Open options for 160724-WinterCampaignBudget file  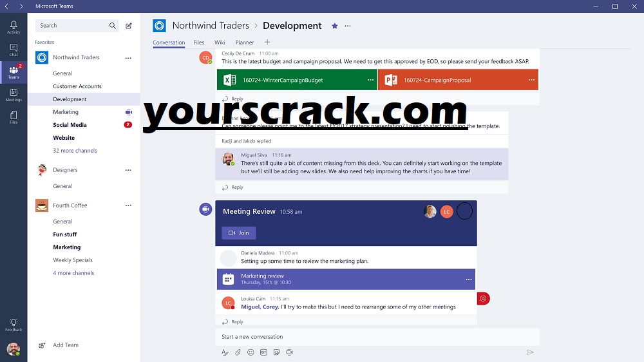[370, 80]
